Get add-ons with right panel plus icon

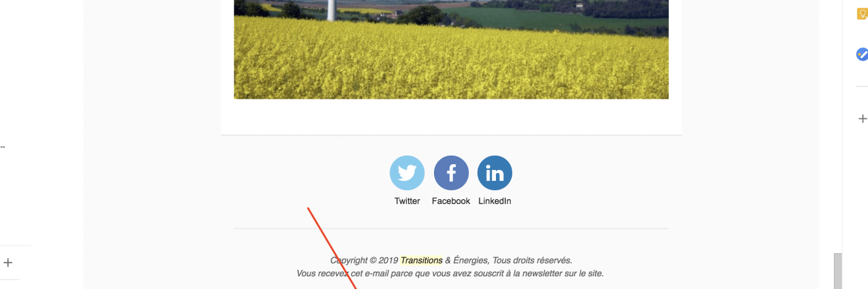[862, 118]
